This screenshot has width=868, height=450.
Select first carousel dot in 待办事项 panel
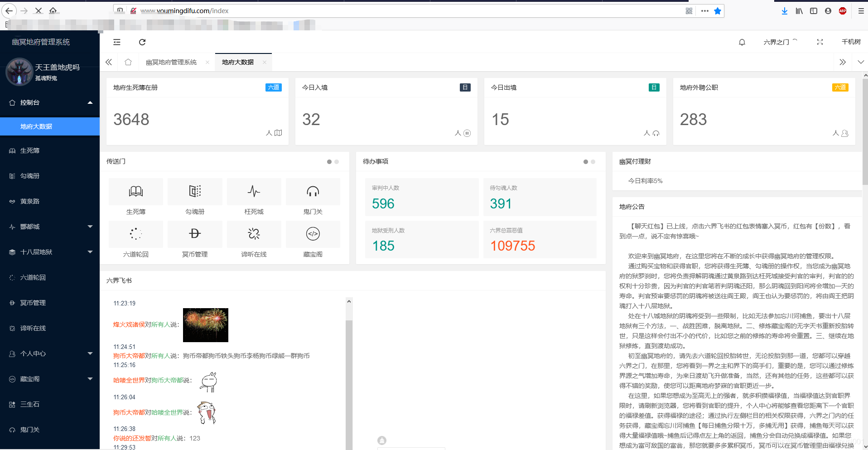[586, 162]
